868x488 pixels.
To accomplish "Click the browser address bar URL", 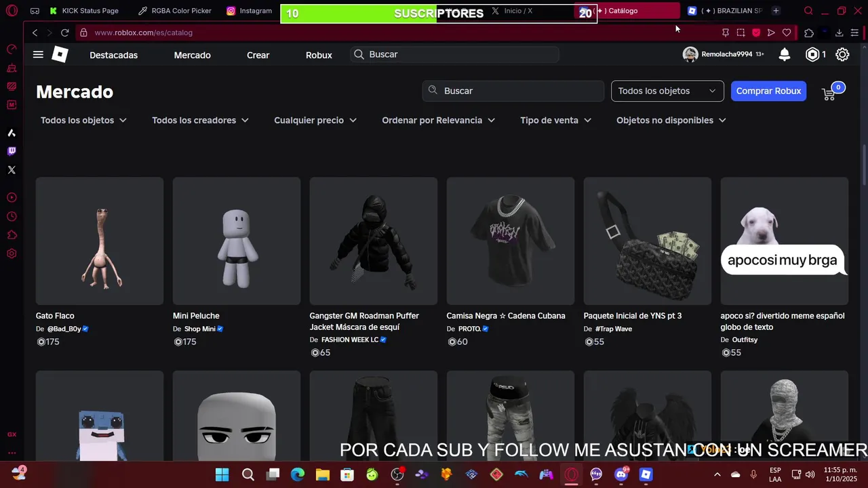I will 144,33.
